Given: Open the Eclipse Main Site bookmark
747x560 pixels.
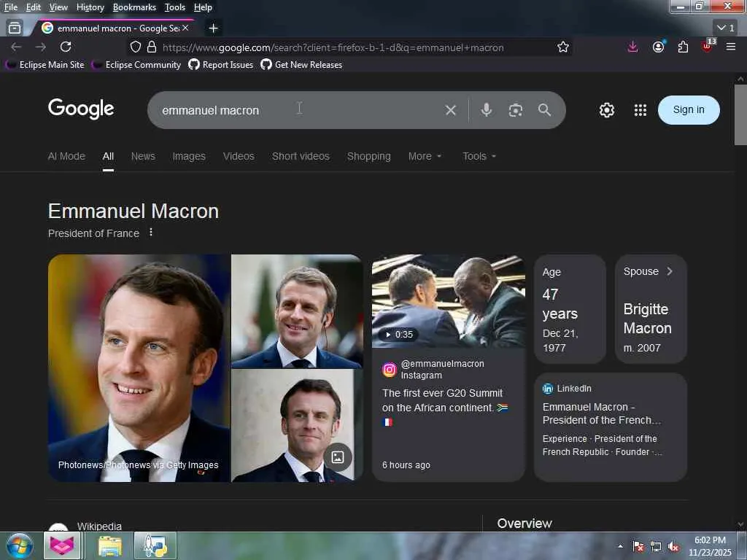Looking at the screenshot, I should 46,65.
